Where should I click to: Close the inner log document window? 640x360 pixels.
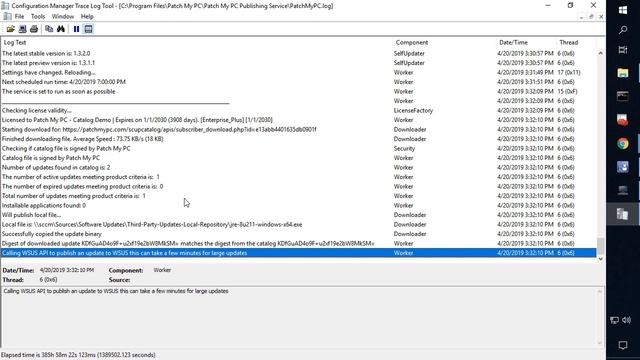601,17
